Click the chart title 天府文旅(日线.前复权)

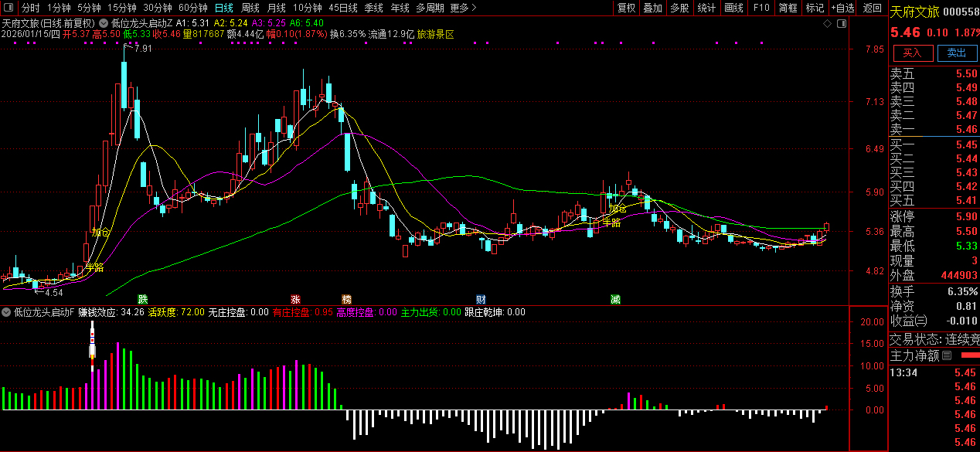(x=48, y=23)
